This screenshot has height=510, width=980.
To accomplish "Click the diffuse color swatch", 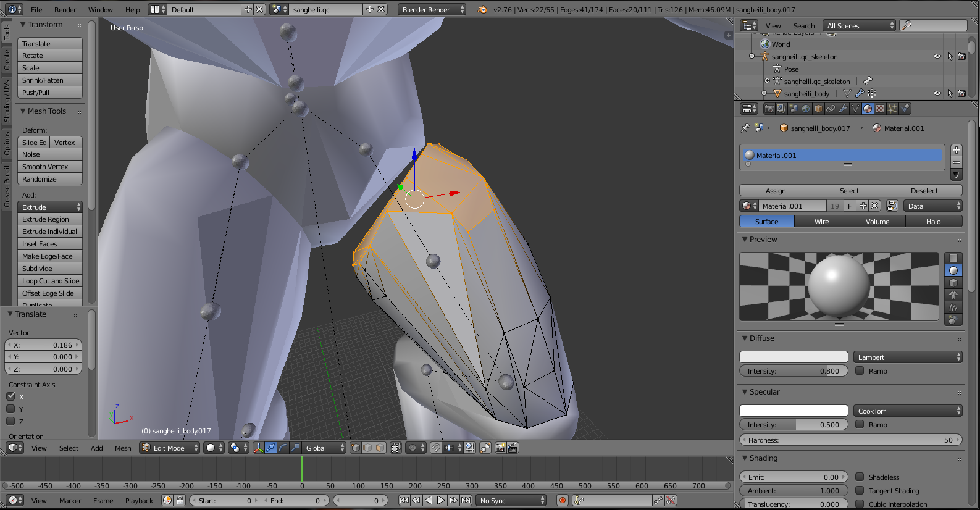I will (x=794, y=357).
